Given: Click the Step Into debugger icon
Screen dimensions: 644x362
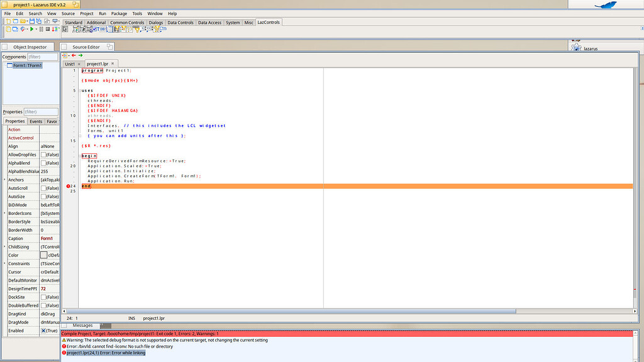Looking at the screenshot, I should (54, 30).
